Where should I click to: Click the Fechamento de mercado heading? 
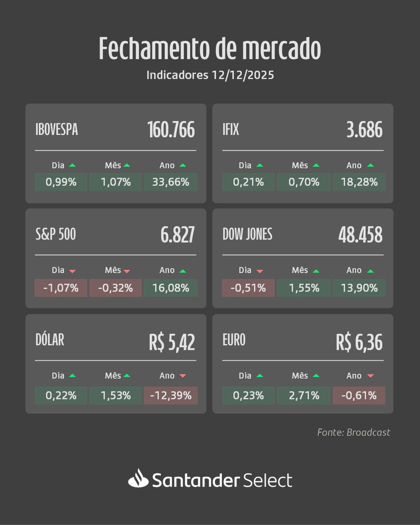tap(210, 49)
